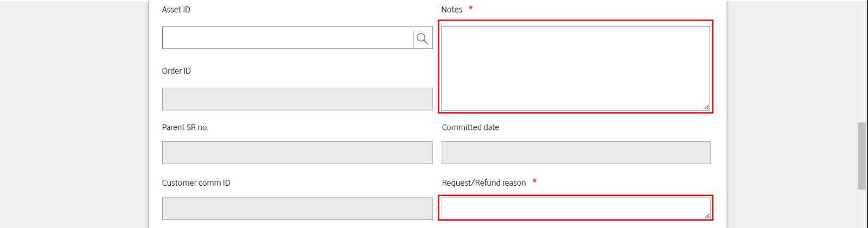Viewport: 868px width, 228px height.
Task: Click the vertical scrollbar thumb
Action: click(x=861, y=156)
